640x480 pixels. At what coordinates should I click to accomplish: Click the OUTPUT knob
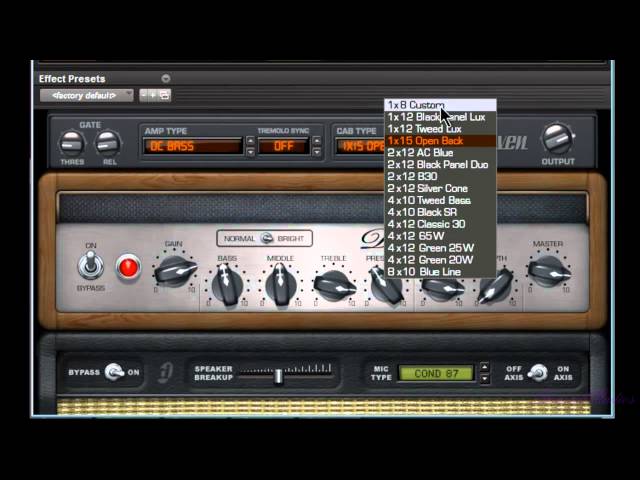tap(557, 138)
